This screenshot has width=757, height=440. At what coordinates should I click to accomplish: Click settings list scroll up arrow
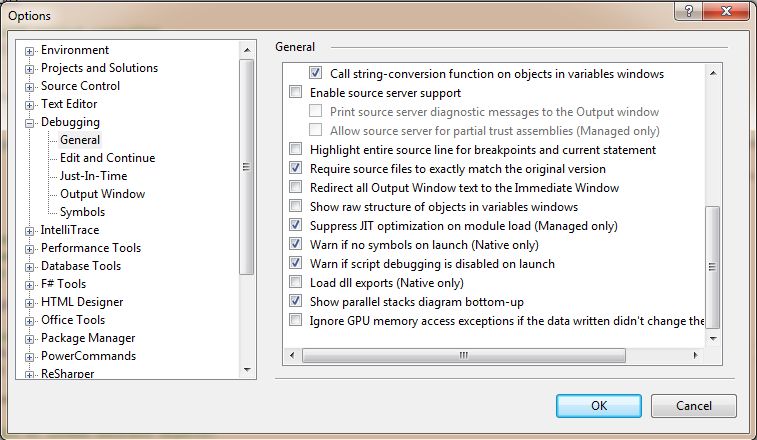[x=713, y=73]
